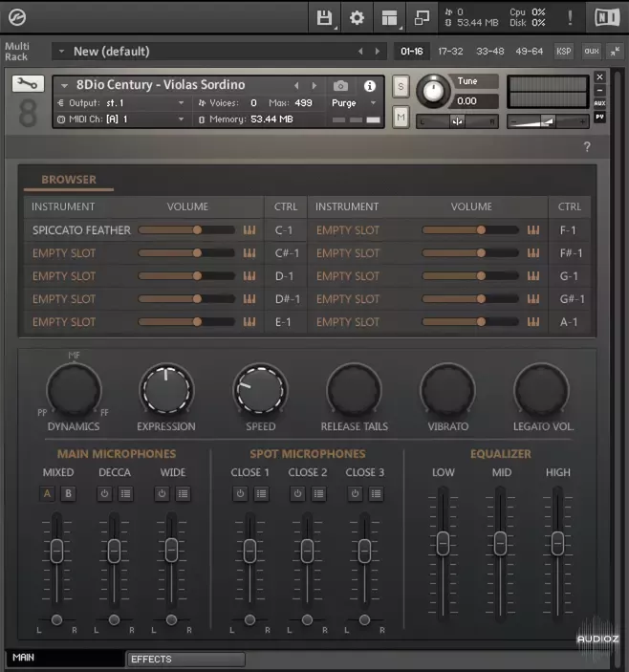Toggle the aux panel button
The image size is (629, 672).
click(592, 52)
